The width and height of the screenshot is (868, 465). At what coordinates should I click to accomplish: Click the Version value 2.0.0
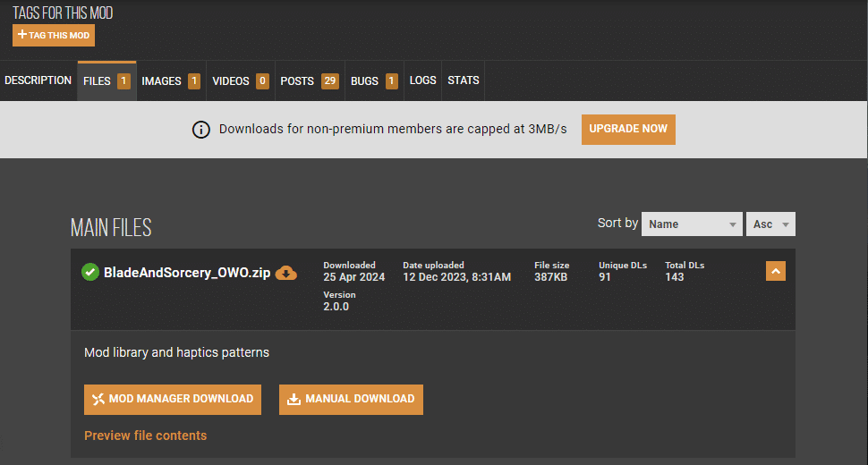coord(336,307)
